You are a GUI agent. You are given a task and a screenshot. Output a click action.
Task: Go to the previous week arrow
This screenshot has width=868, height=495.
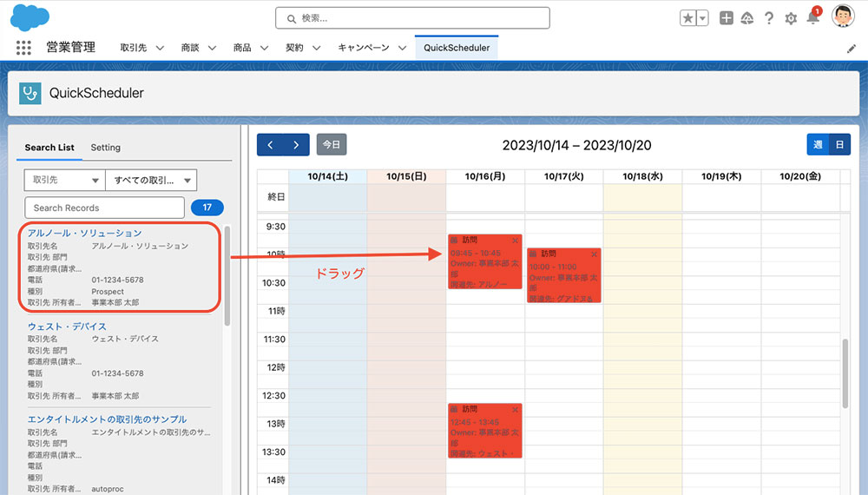point(270,145)
